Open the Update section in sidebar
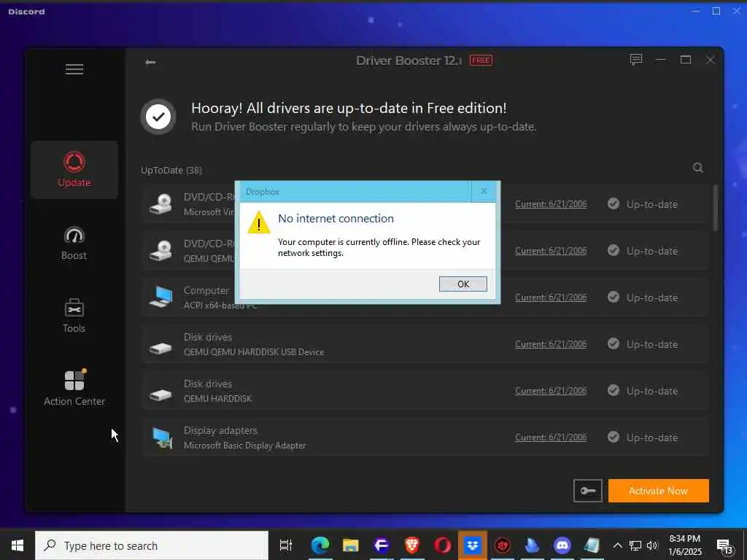Viewport: 747px width, 560px height. pos(74,169)
